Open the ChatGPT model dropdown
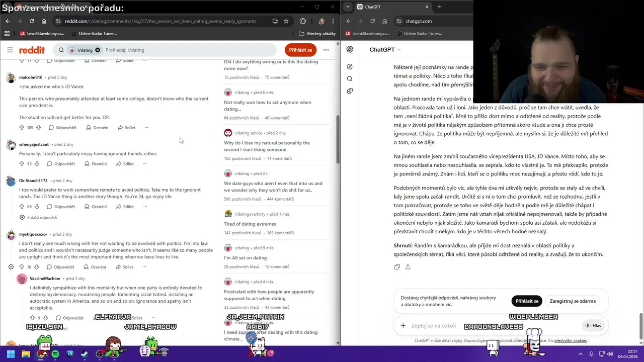The height and width of the screenshot is (362, 644). (x=385, y=50)
